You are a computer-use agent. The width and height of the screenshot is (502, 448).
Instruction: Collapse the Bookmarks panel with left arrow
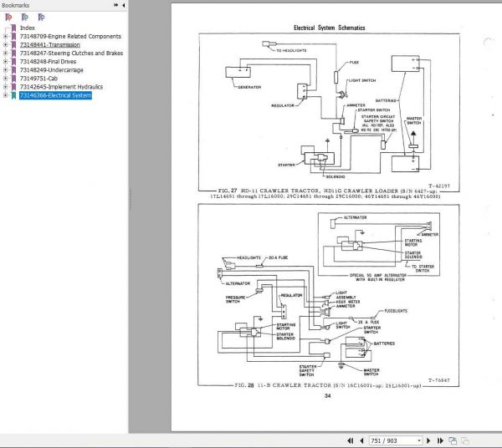tap(124, 5)
